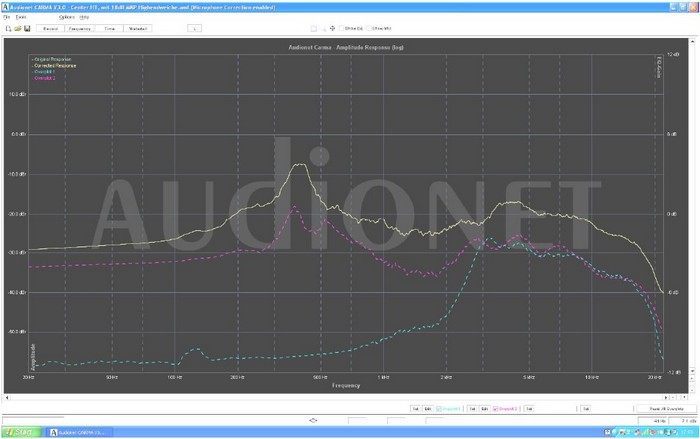Screen dimensions: 700x439
Task: Click the vertical scrollbar up arrow
Action: (692, 41)
